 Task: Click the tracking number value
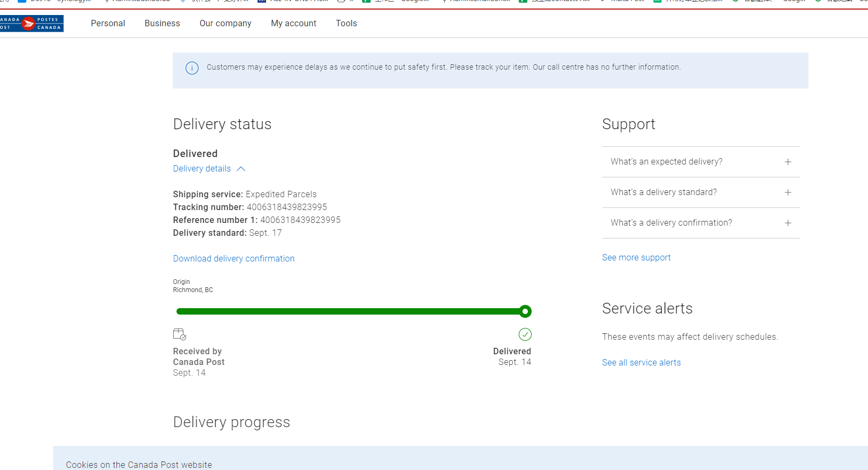(x=286, y=207)
